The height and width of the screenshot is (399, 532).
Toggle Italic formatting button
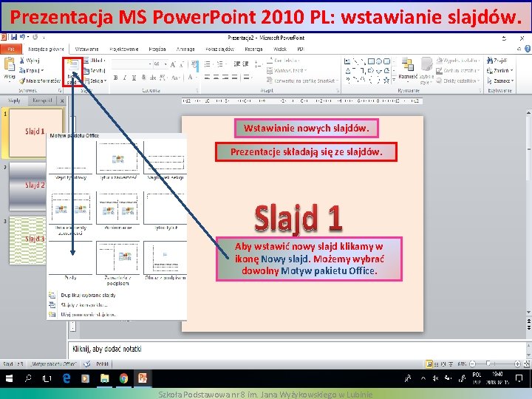pyautogui.click(x=125, y=78)
